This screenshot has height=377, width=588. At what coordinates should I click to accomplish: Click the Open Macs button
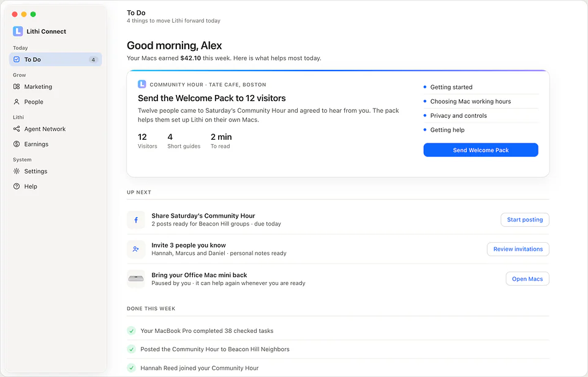tap(527, 279)
